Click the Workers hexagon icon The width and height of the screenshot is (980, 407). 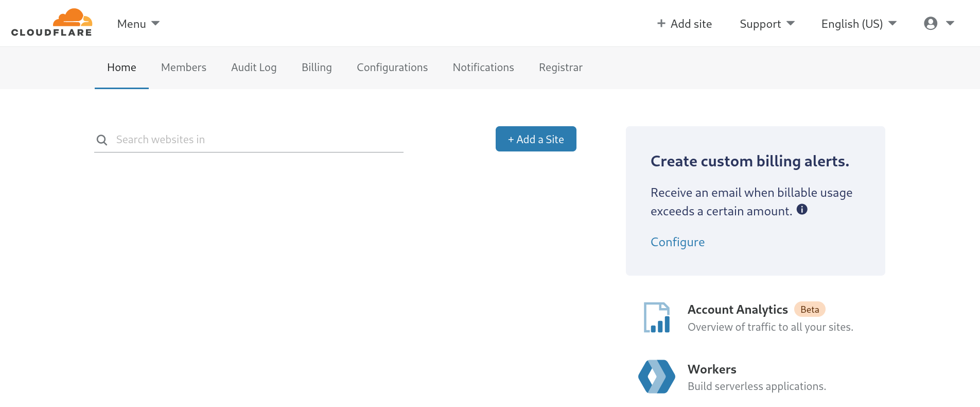pyautogui.click(x=657, y=377)
